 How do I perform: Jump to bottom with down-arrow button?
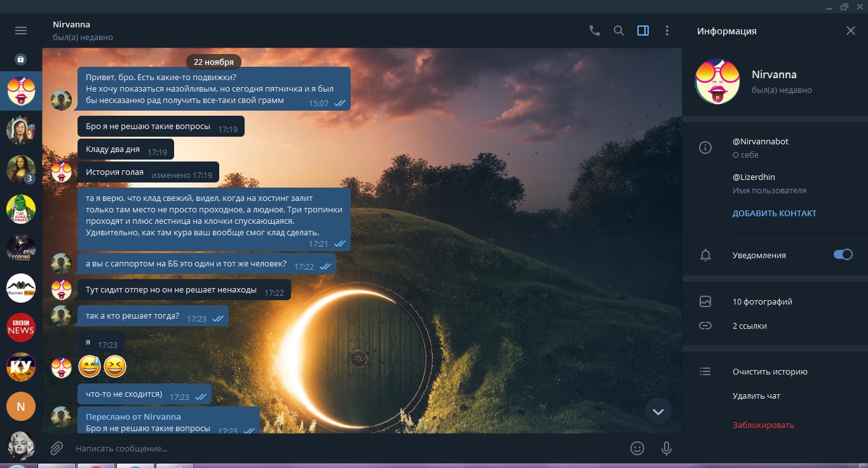658,411
